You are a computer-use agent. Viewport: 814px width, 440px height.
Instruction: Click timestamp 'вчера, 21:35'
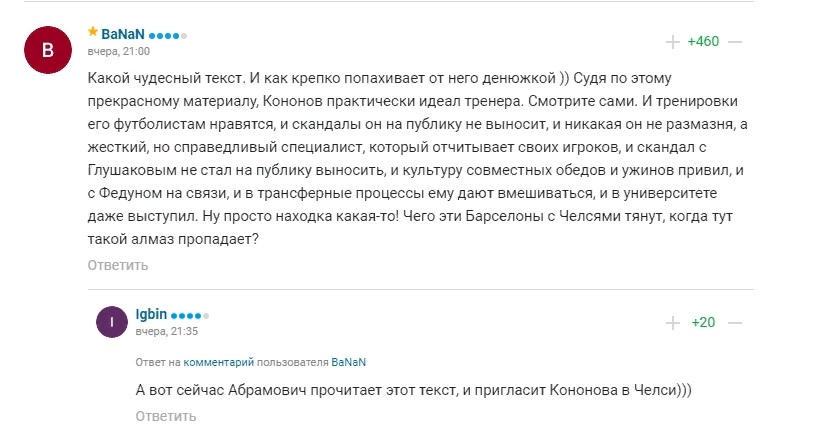pos(167,331)
